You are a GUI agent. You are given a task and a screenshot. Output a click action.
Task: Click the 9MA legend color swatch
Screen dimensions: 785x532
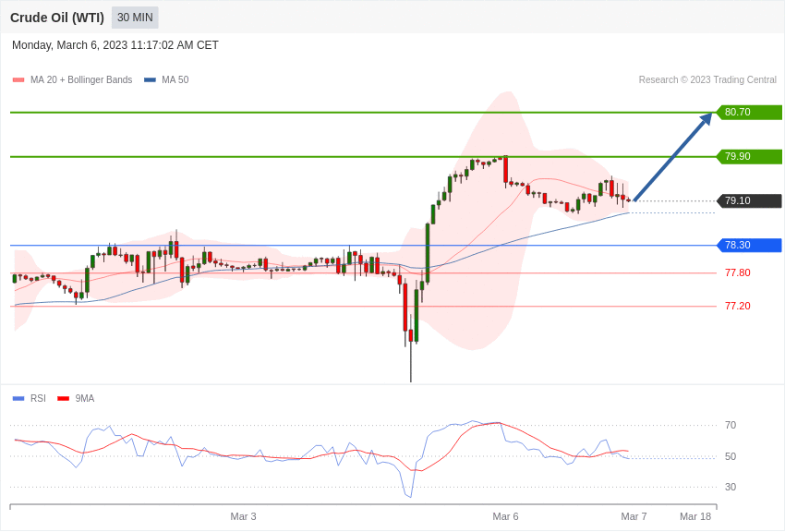point(64,399)
